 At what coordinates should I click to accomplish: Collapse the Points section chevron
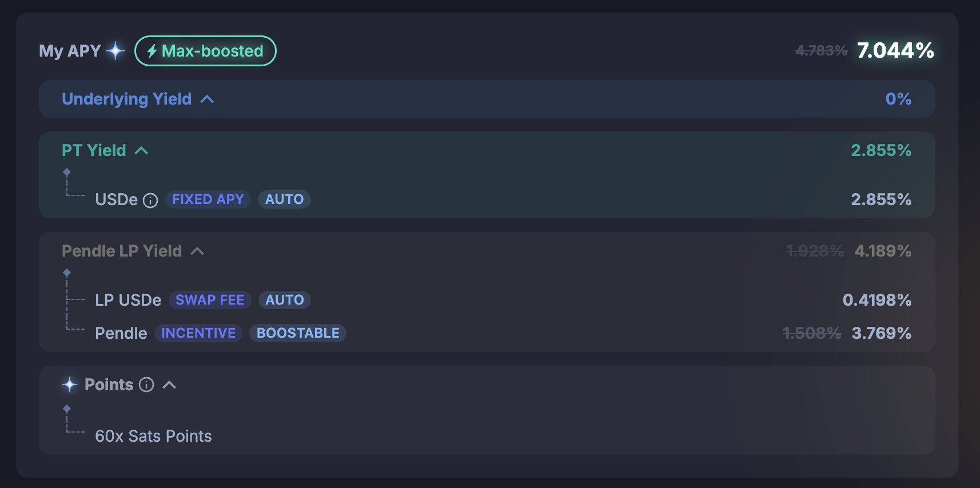[x=169, y=385]
